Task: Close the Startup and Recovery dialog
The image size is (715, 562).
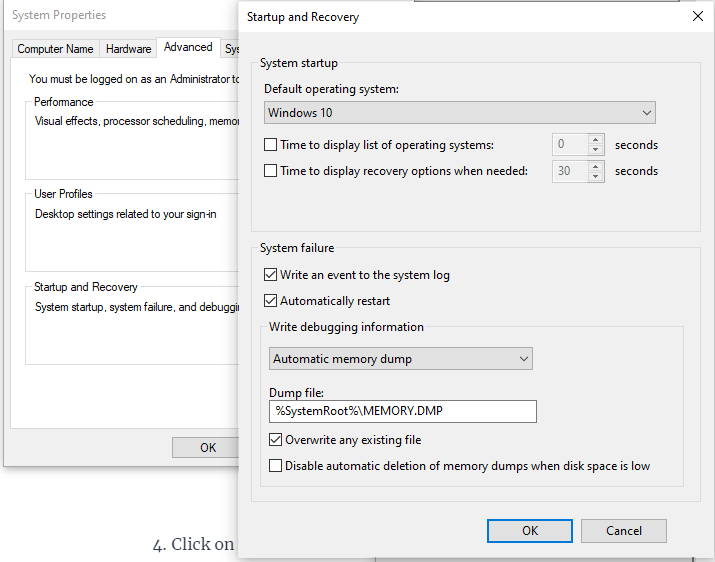Action: [697, 16]
